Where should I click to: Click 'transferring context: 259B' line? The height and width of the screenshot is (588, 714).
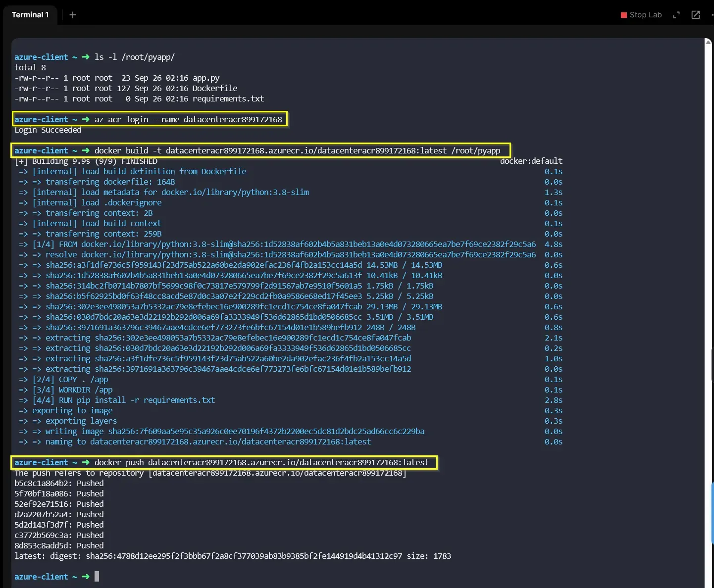(90, 234)
